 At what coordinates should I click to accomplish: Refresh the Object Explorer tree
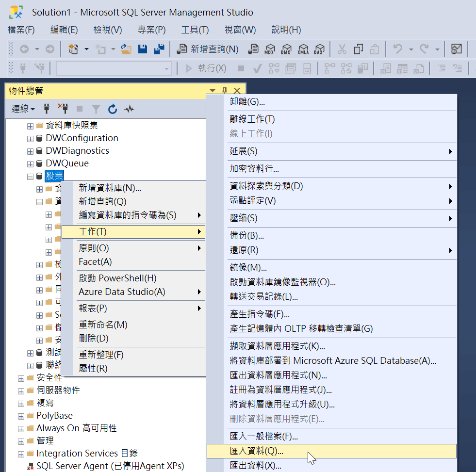coord(112,109)
